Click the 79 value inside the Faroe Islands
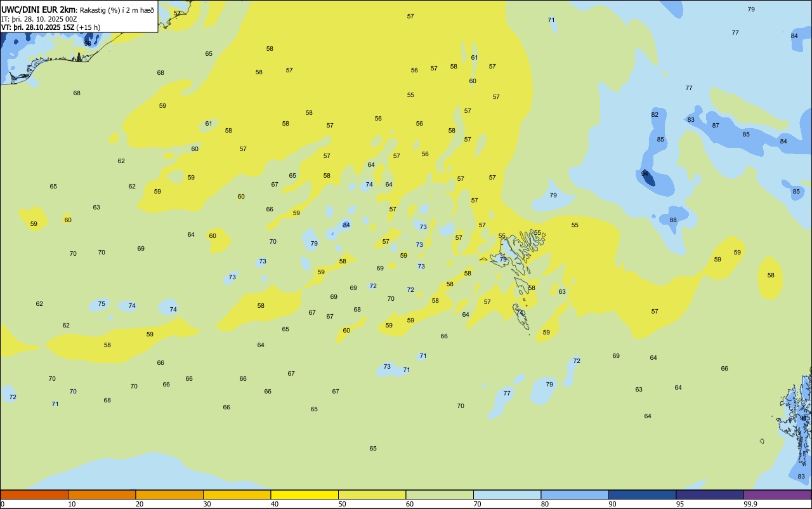The height and width of the screenshot is (509, 812). point(503,259)
